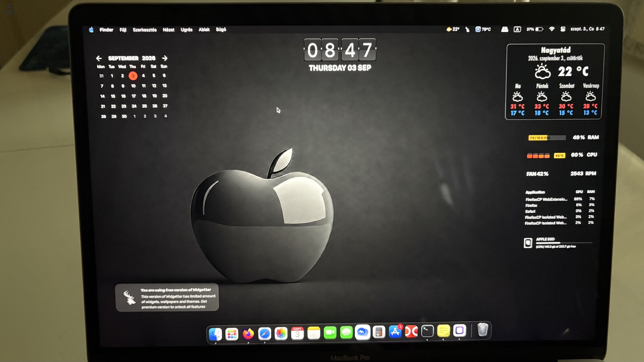
Task: Select September 17 in the calendar widget
Action: coord(134,96)
